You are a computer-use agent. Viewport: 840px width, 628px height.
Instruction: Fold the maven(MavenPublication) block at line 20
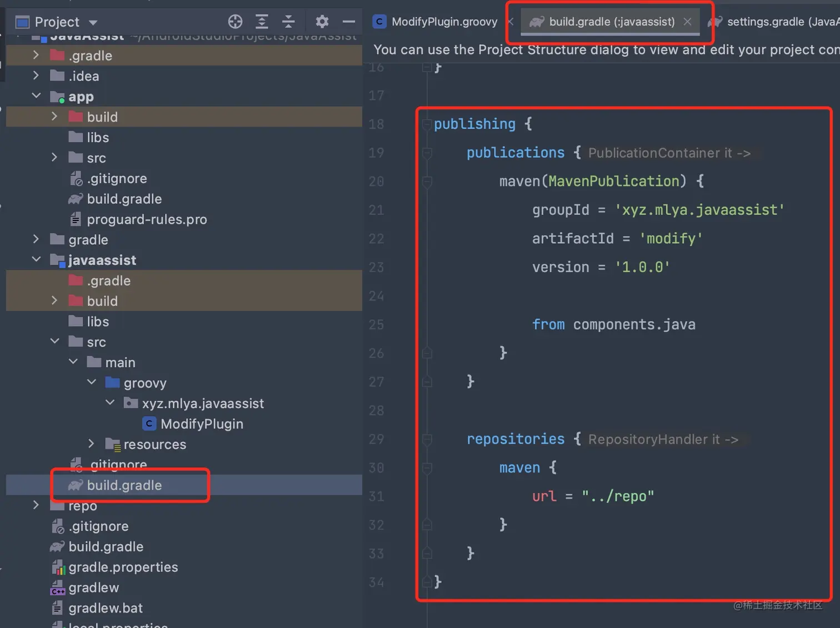[x=427, y=181]
